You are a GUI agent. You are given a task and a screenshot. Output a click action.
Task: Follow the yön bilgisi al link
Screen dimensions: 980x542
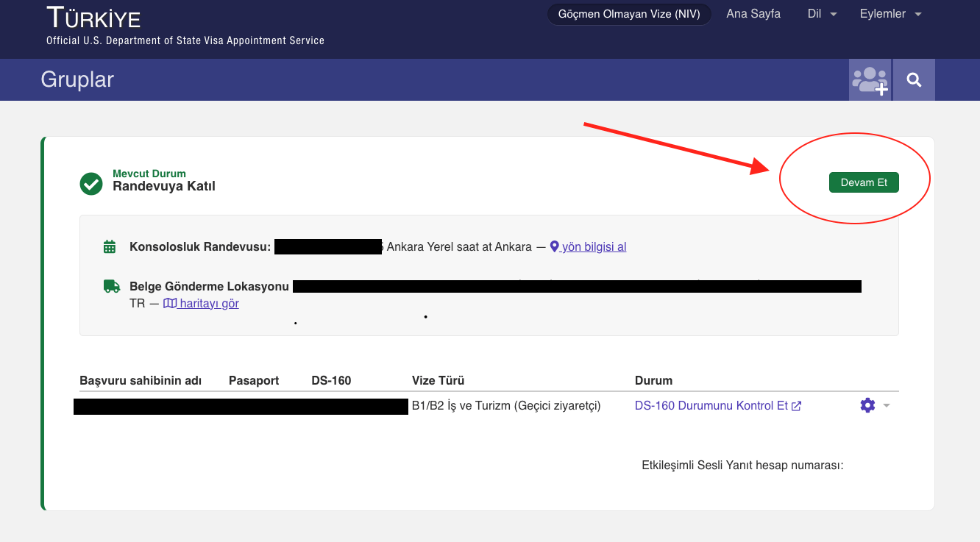pyautogui.click(x=594, y=247)
